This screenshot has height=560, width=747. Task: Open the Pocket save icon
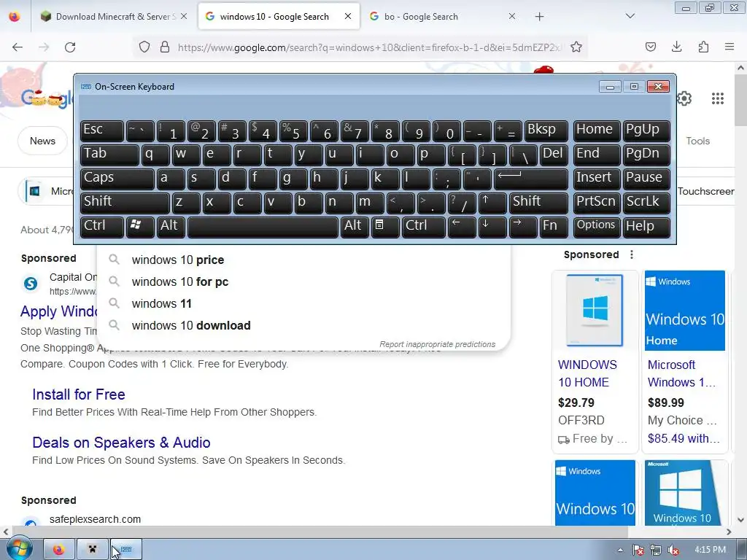[x=650, y=47]
